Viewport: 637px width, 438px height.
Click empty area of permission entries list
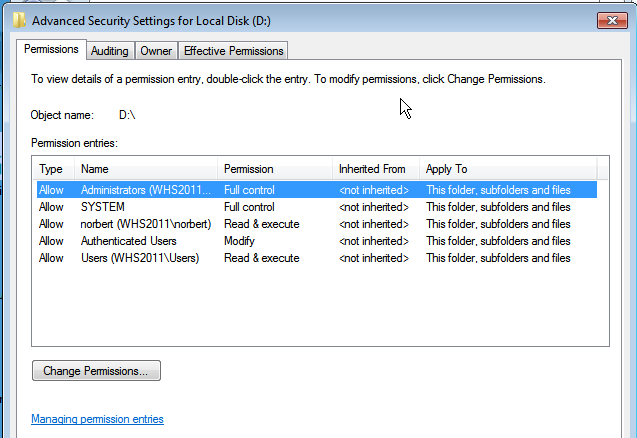point(320,305)
